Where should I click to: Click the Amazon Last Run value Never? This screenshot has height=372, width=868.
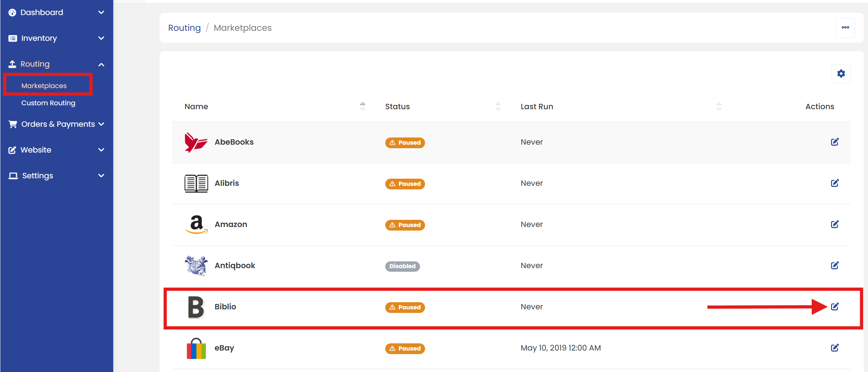point(532,224)
